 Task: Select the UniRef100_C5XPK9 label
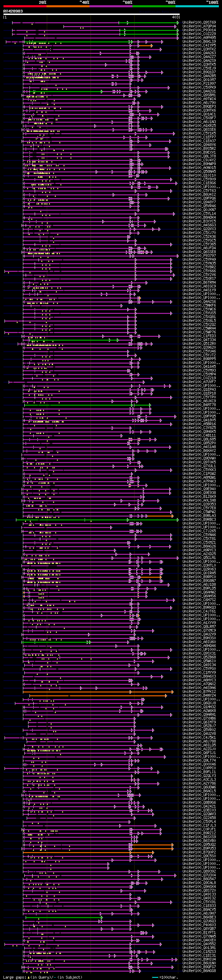coord(199,88)
